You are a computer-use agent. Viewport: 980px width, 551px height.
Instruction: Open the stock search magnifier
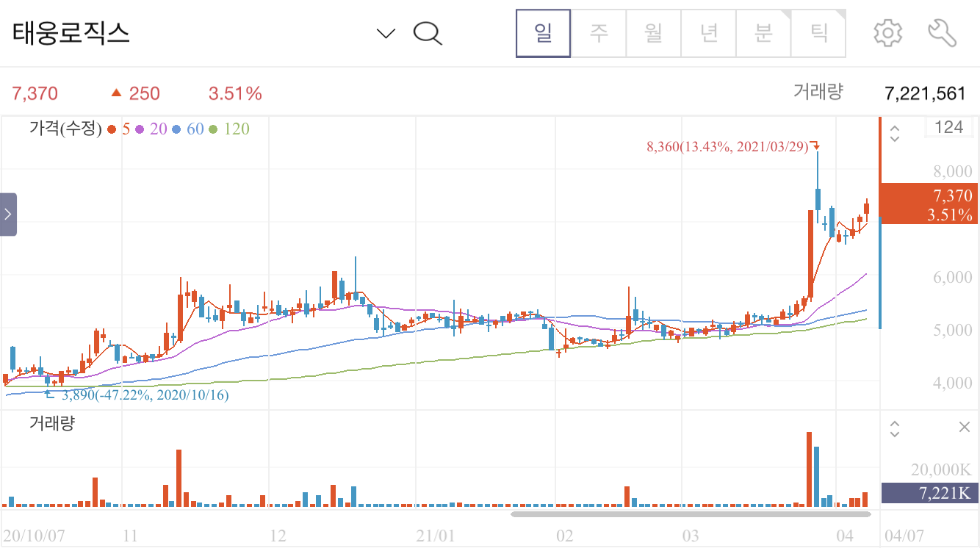(428, 33)
